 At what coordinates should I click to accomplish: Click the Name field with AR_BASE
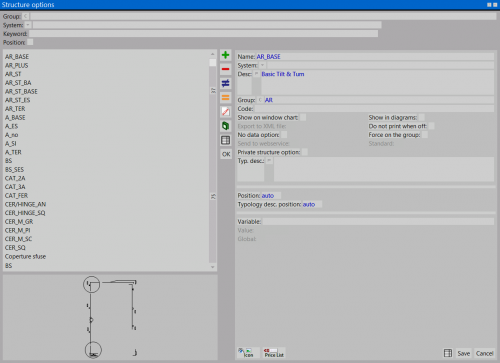coord(375,57)
